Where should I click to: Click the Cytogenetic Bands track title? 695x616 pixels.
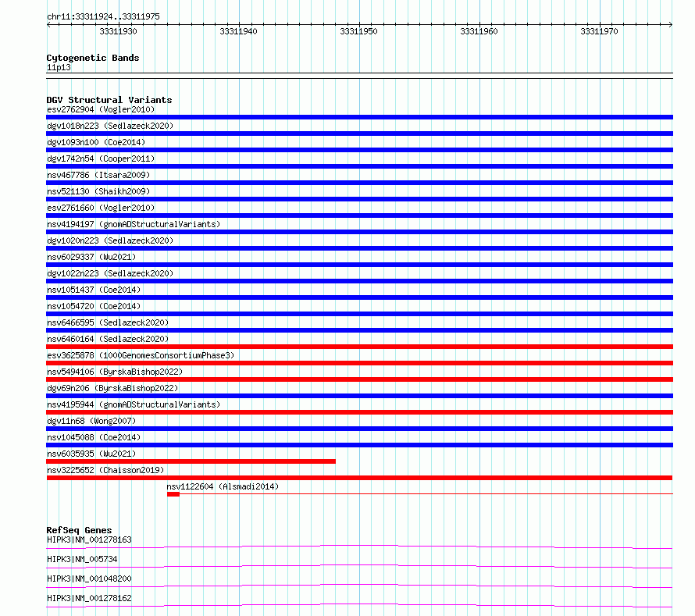tap(93, 58)
